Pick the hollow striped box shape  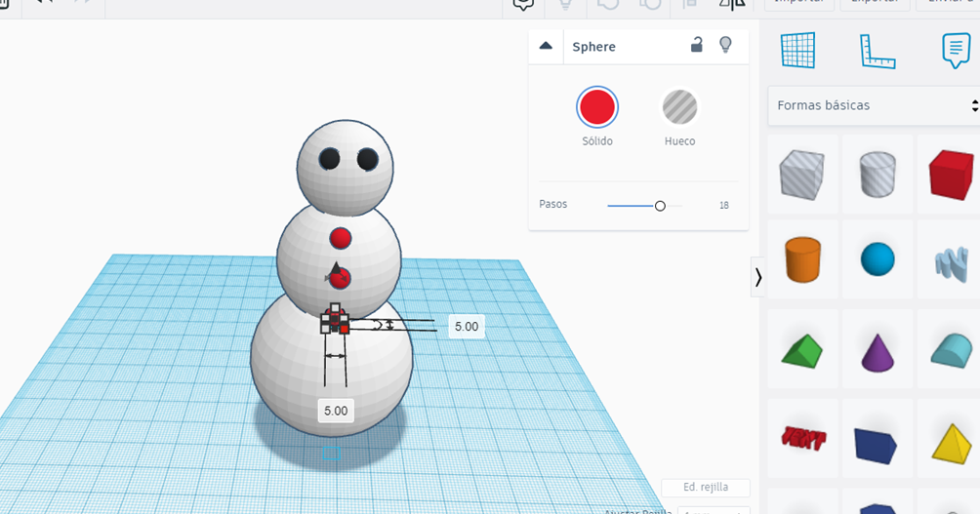click(x=802, y=175)
